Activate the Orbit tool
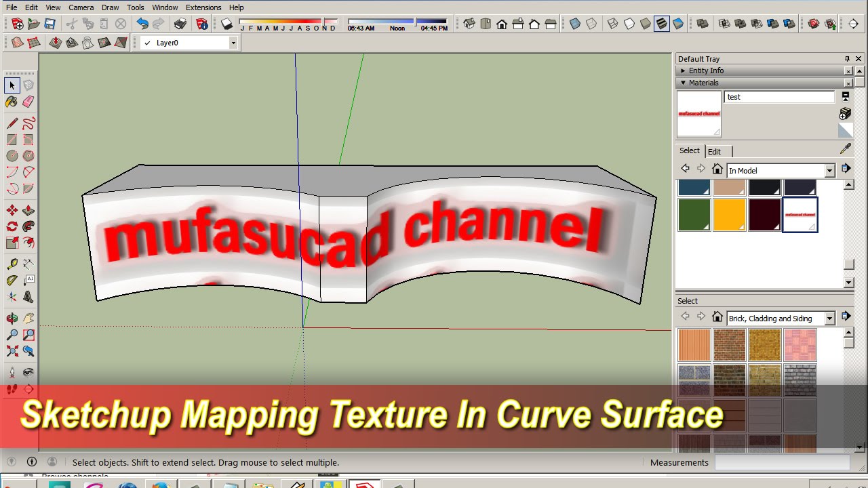 [12, 318]
